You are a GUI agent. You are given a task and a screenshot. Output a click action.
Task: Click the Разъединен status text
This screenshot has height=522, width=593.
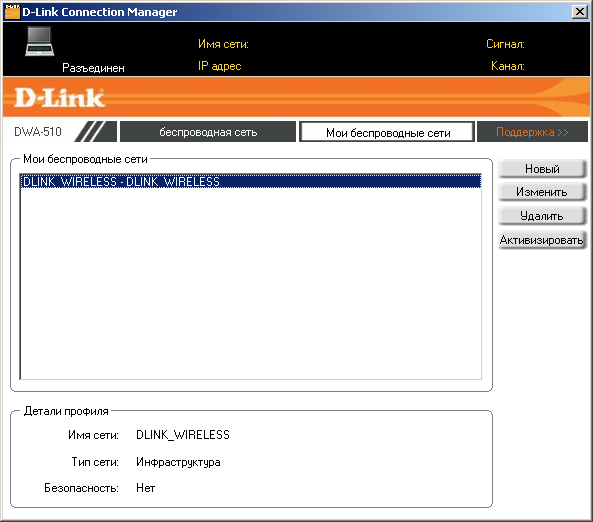click(x=93, y=68)
